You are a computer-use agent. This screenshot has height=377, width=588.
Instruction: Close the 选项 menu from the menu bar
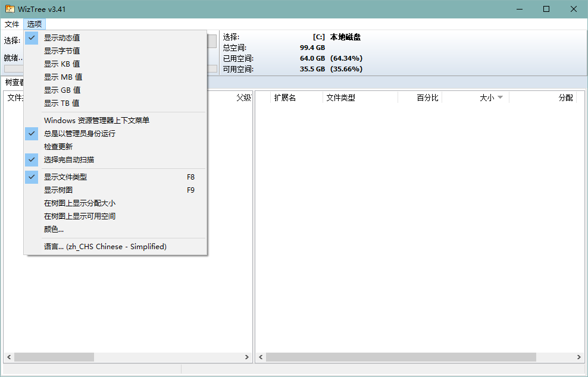click(x=35, y=24)
